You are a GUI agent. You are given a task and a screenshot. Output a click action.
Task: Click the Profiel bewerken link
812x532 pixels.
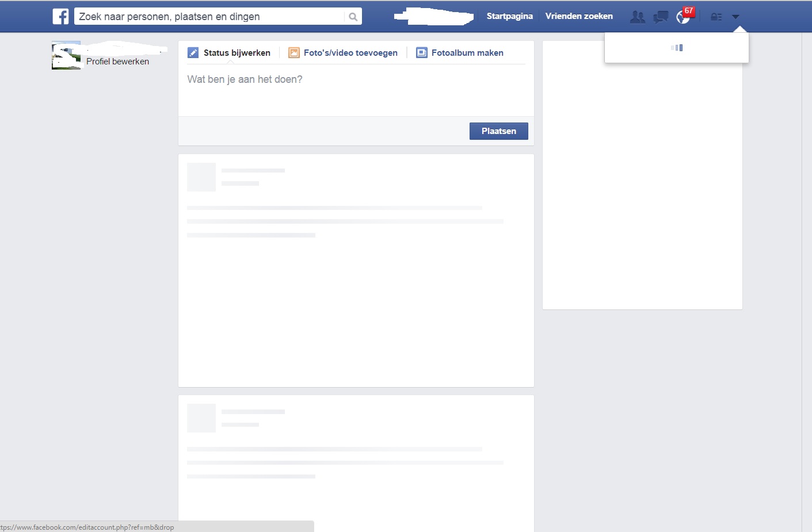point(117,62)
